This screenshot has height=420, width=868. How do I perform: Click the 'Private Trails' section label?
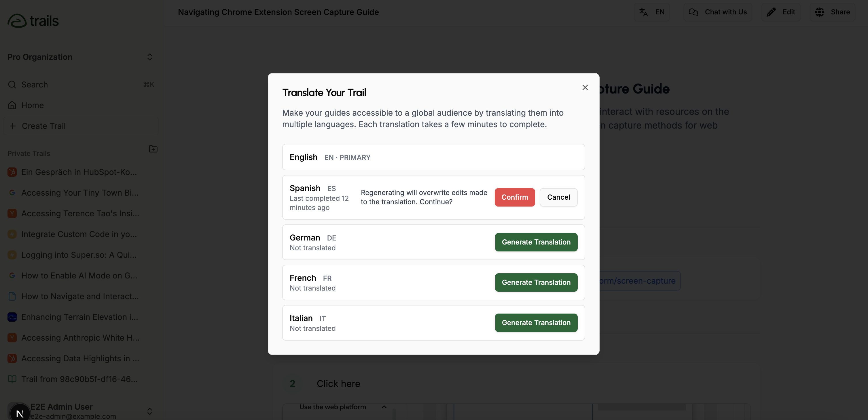pyautogui.click(x=29, y=153)
